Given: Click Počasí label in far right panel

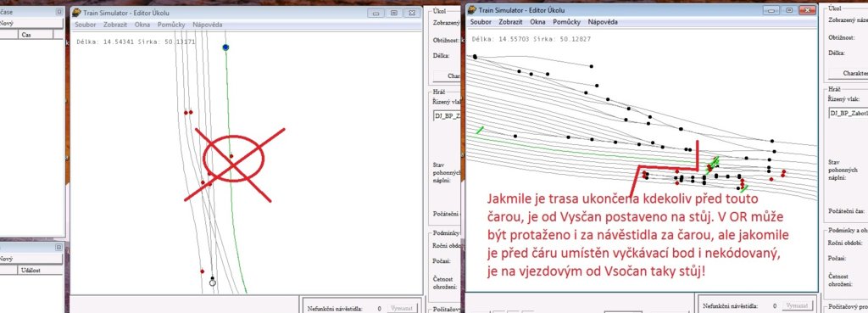Looking at the screenshot, I should click(x=837, y=258).
